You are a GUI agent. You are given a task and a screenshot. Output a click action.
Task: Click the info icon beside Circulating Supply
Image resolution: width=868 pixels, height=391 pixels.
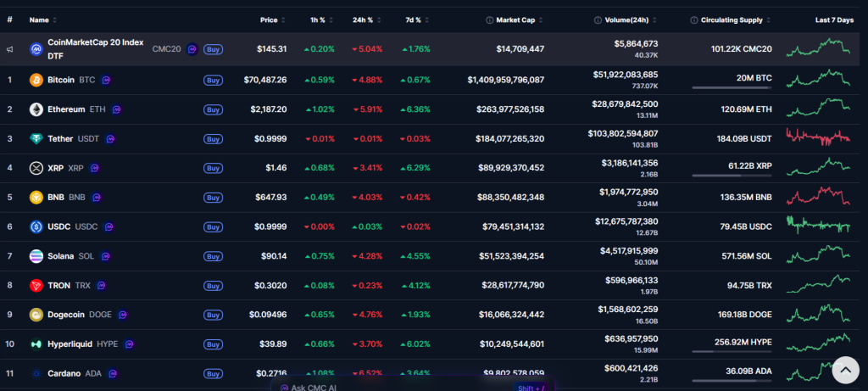click(694, 20)
